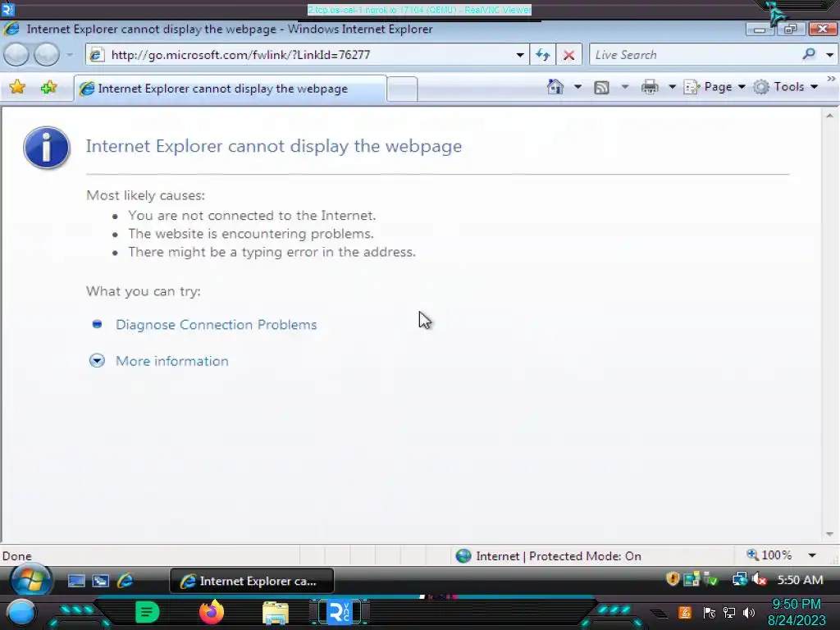Click the red Stop loading button
This screenshot has height=630, width=840.
pyautogui.click(x=569, y=55)
